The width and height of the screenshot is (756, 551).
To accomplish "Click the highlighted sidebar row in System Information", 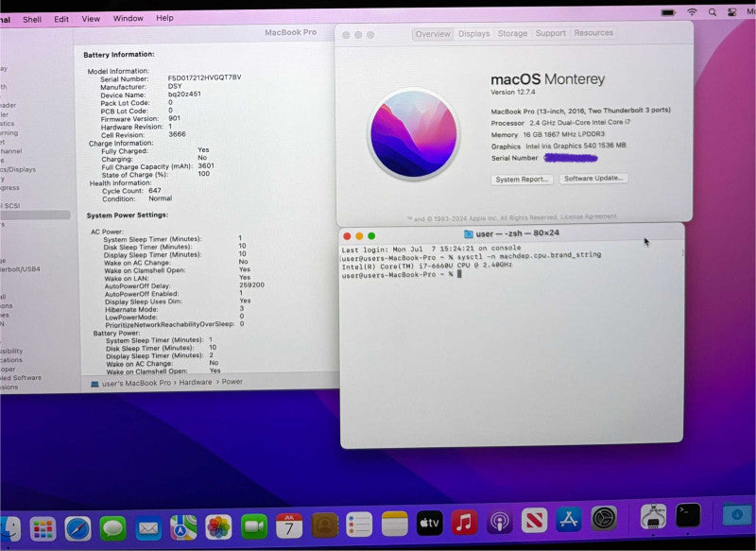I will click(x=35, y=215).
